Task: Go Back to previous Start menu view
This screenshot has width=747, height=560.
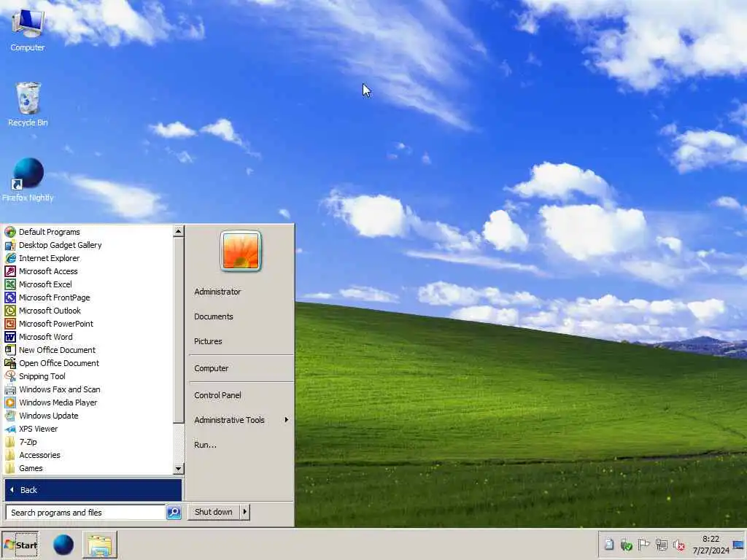Action: point(93,490)
